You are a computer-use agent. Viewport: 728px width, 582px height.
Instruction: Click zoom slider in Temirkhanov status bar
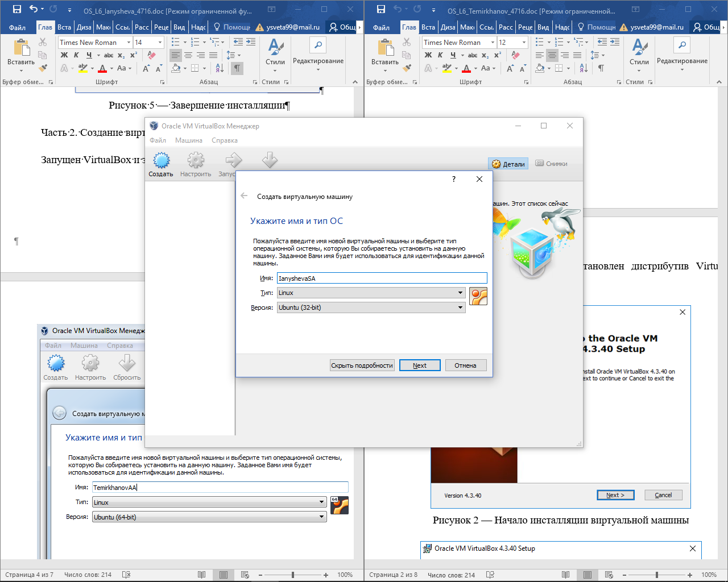pos(657,575)
